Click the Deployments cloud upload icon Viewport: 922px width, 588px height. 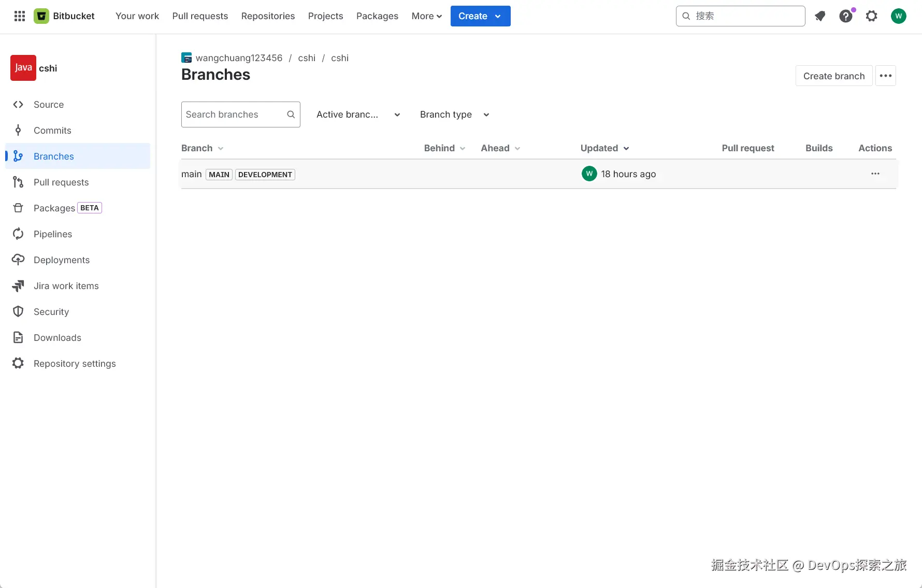click(x=18, y=260)
